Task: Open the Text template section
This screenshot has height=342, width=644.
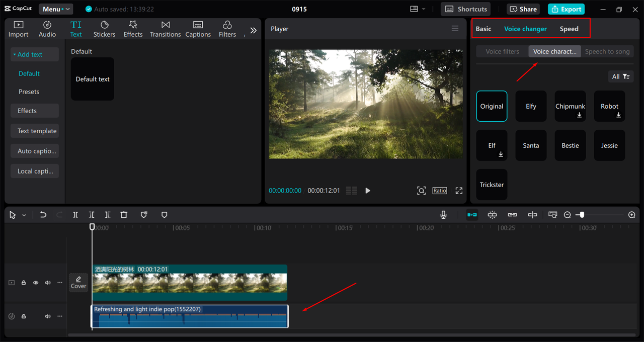Action: tap(35, 131)
